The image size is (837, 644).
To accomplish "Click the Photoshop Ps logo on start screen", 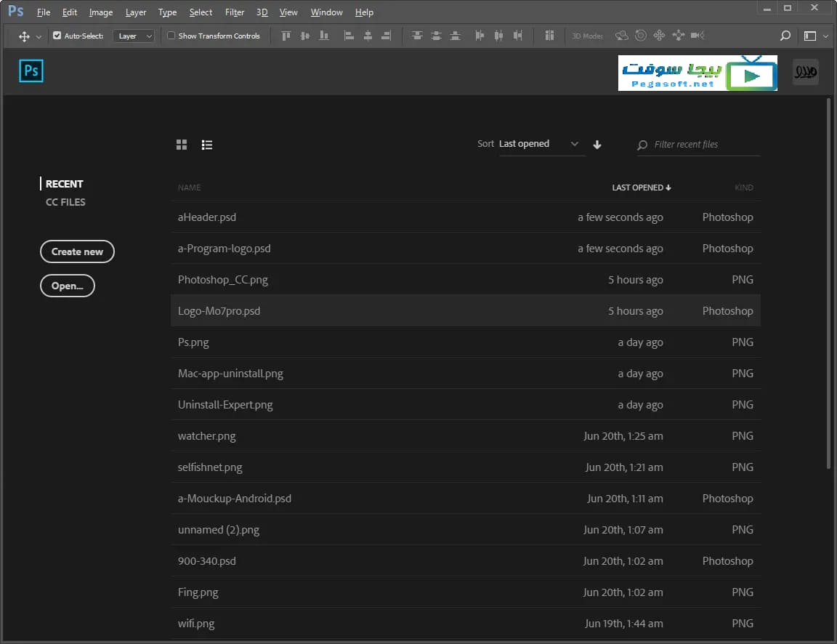I will point(31,71).
